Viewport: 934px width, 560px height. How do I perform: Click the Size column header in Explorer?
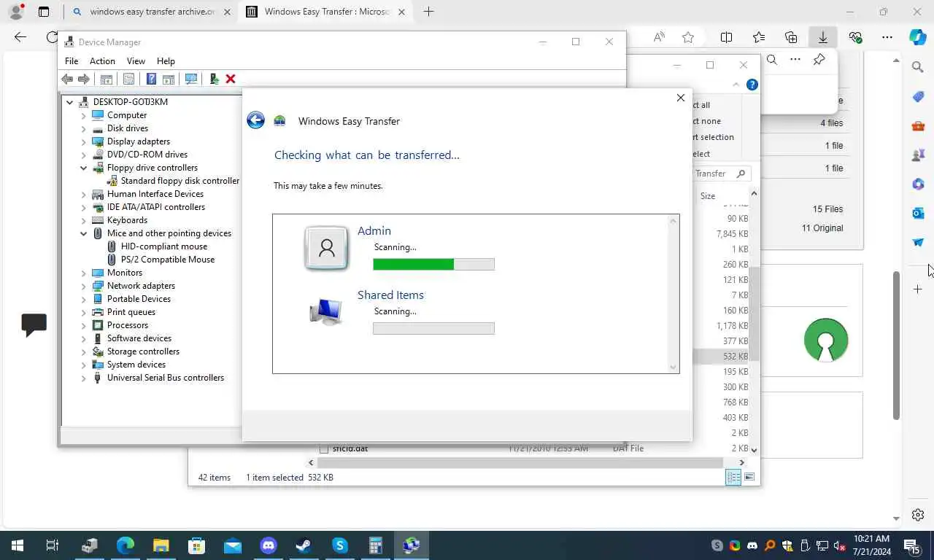point(708,195)
